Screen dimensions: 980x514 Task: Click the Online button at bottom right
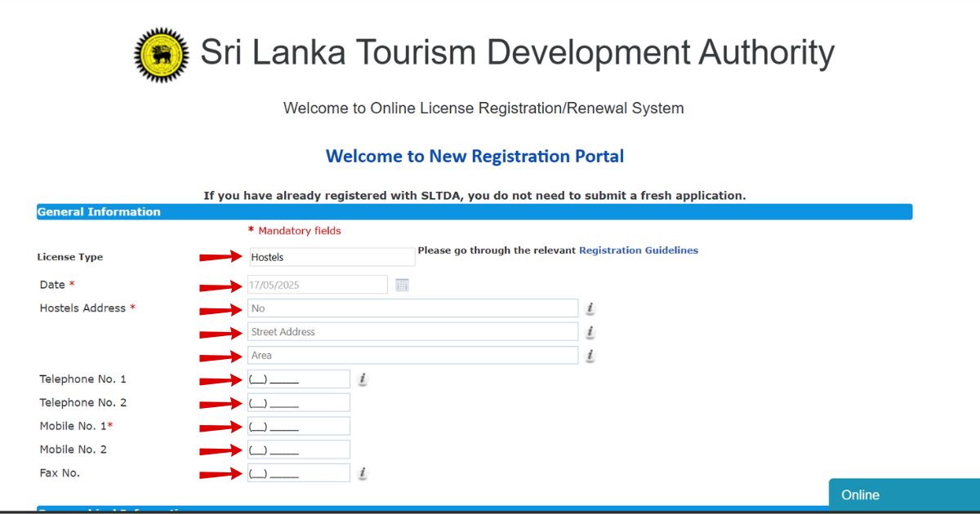pyautogui.click(x=903, y=494)
